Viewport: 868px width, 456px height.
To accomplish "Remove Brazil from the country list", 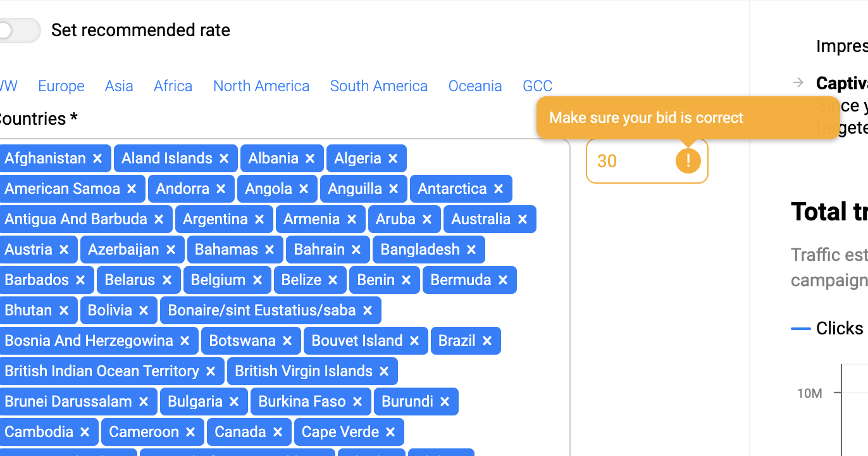I will pyautogui.click(x=487, y=341).
